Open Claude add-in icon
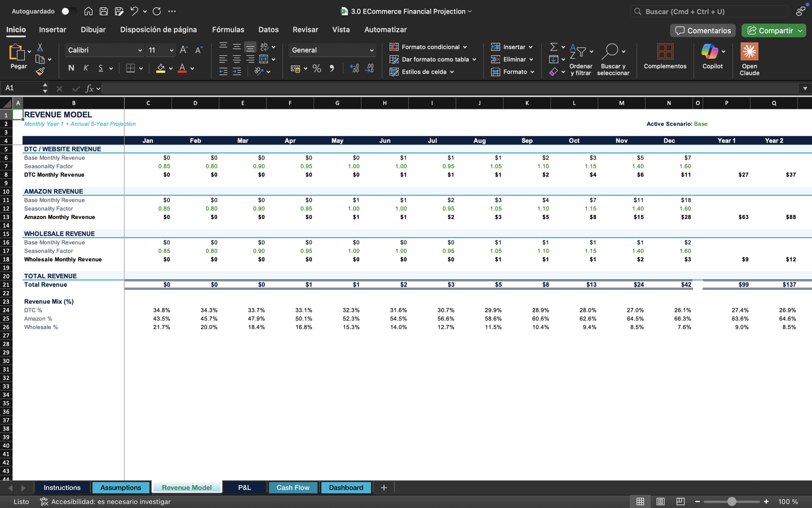The height and width of the screenshot is (508, 812). 749,51
